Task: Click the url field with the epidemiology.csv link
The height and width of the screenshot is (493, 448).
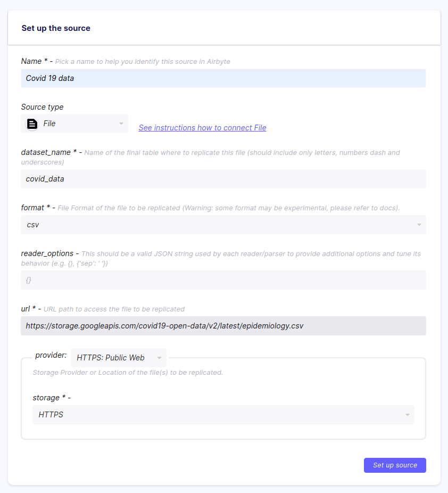Action: [x=223, y=325]
